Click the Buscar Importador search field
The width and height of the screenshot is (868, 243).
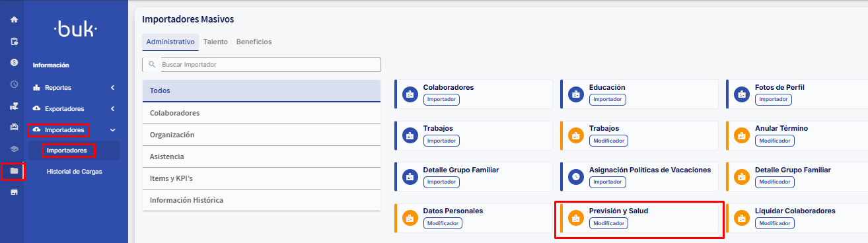click(x=262, y=65)
